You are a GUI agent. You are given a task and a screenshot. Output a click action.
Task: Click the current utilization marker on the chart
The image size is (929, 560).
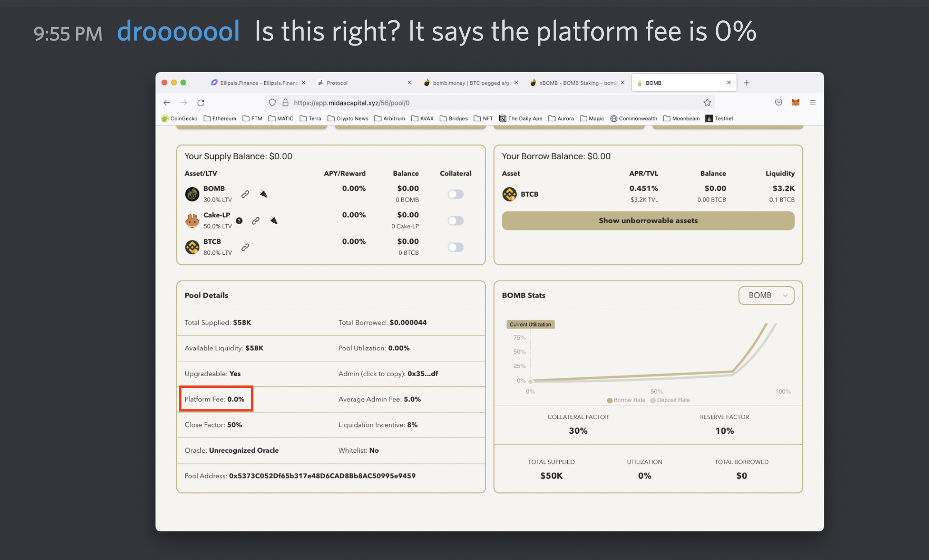click(x=530, y=381)
